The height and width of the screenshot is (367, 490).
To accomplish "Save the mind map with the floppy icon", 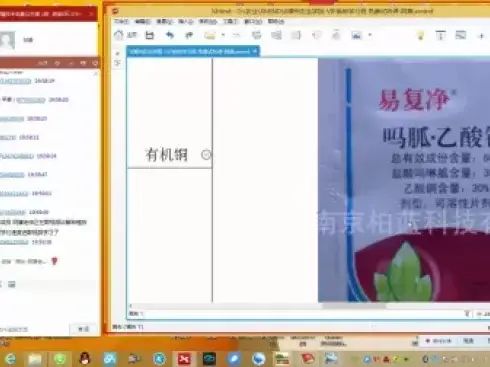I will coord(150,35).
